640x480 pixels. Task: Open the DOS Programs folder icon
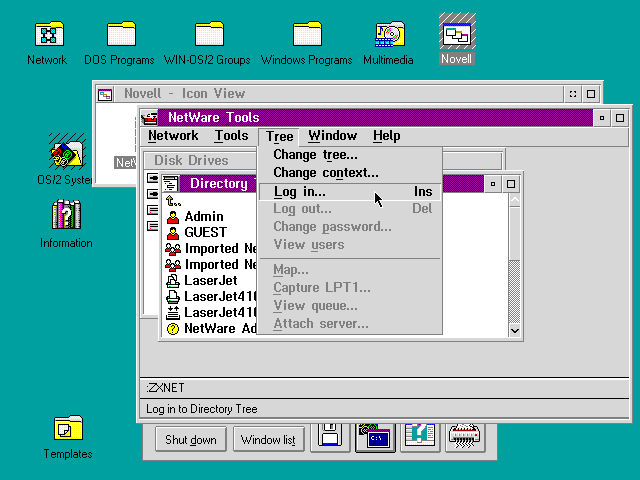[121, 33]
